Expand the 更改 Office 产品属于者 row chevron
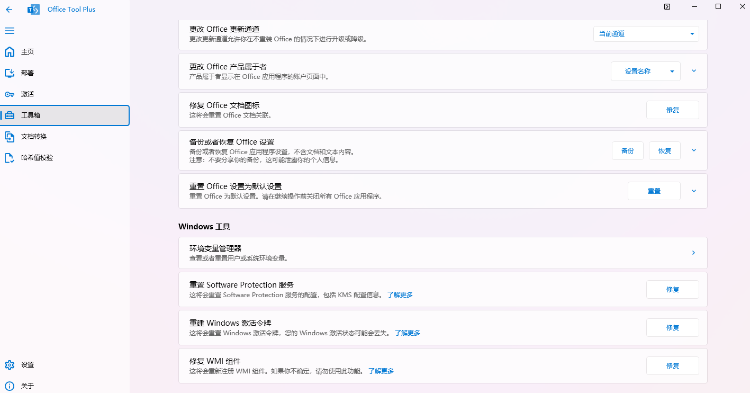Viewport: 750px width, 393px height. [x=694, y=71]
